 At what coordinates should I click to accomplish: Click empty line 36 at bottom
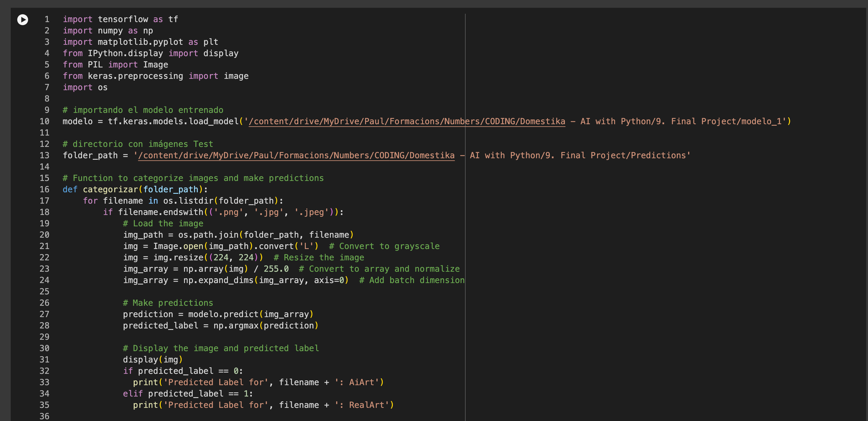click(x=202, y=416)
